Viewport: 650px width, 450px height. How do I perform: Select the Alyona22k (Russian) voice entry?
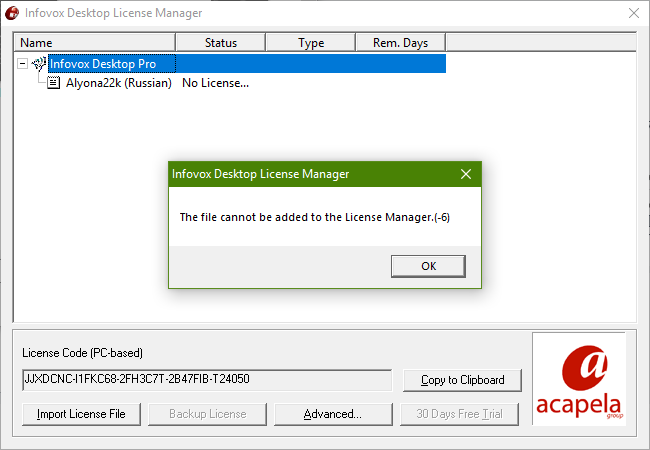click(x=119, y=83)
